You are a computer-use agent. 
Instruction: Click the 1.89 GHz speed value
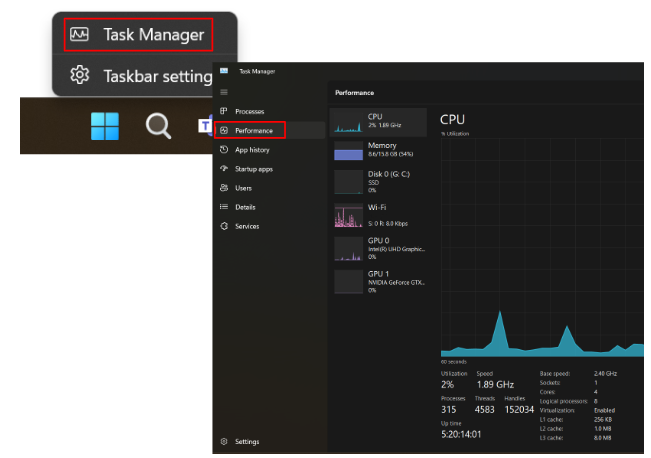pyautogui.click(x=495, y=385)
